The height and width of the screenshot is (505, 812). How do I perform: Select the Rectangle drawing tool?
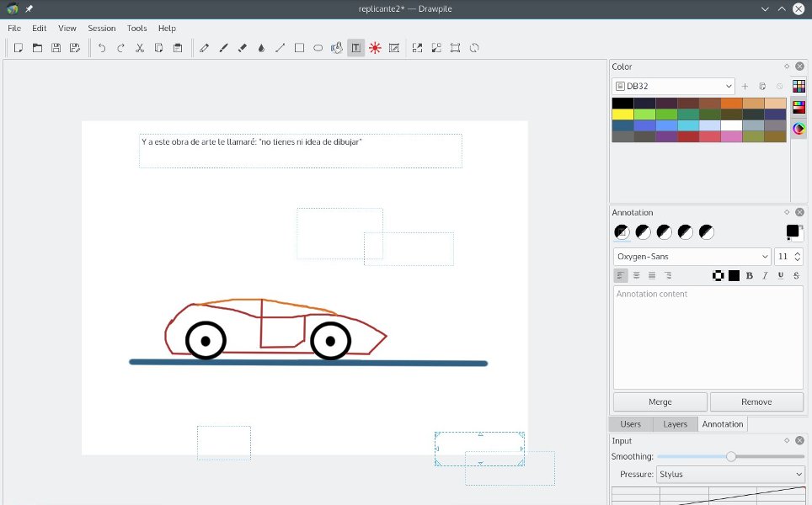(x=299, y=48)
